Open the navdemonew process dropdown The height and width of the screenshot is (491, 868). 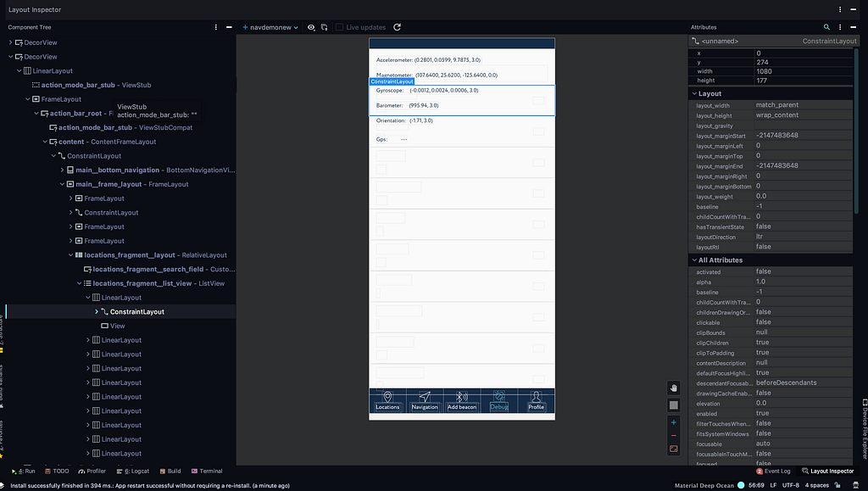(270, 27)
